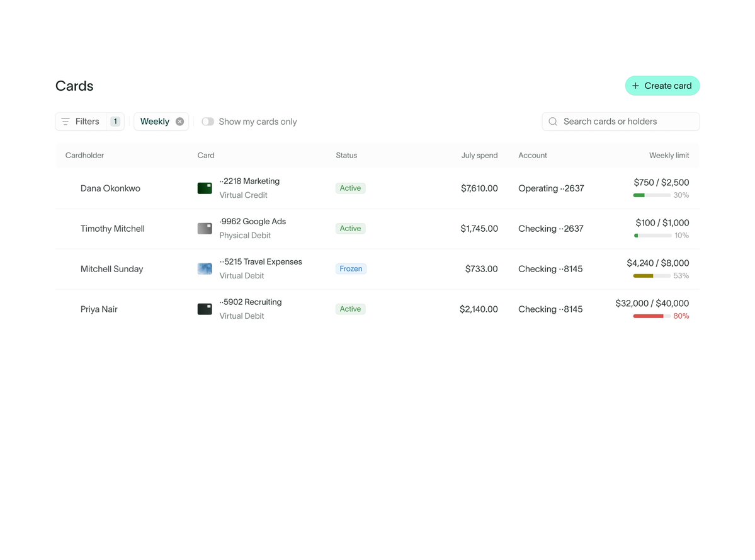Click the blue Travel Expenses card thumbnail

205,269
